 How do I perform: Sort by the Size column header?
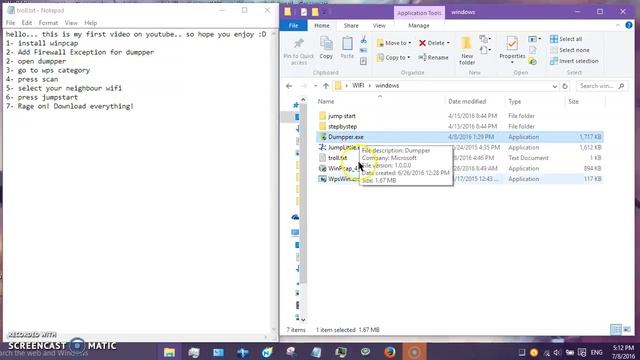click(x=573, y=101)
